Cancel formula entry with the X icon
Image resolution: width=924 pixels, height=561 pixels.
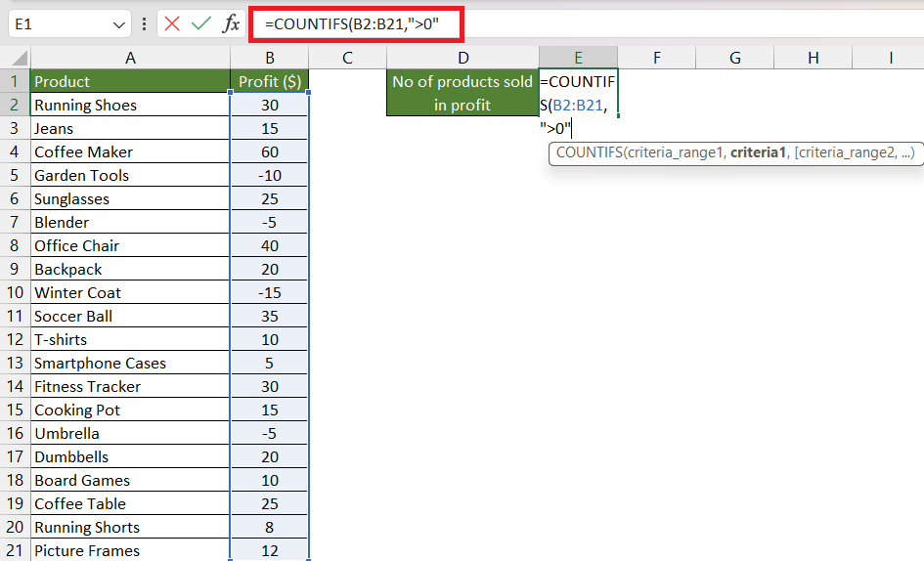point(172,24)
